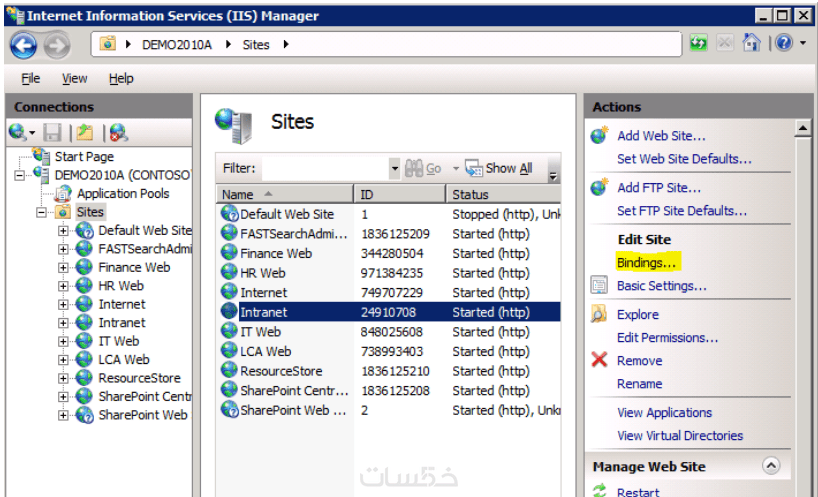Screen dimensions: 818x497
Task: Click the Bindings... link
Action: pos(646,262)
